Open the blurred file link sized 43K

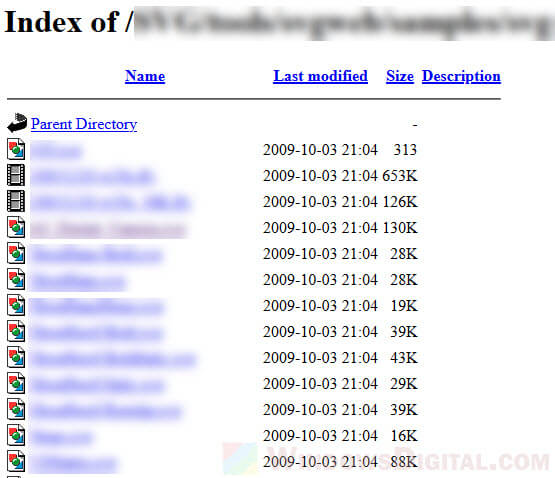113,359
